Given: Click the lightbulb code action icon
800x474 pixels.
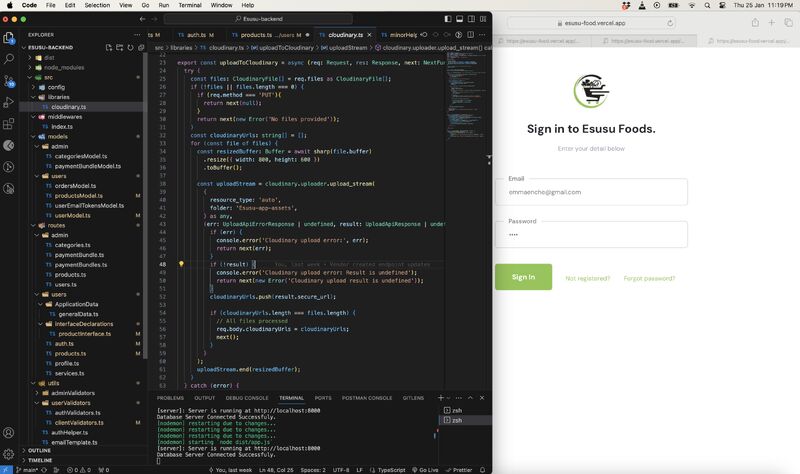Looking at the screenshot, I should 181,264.
